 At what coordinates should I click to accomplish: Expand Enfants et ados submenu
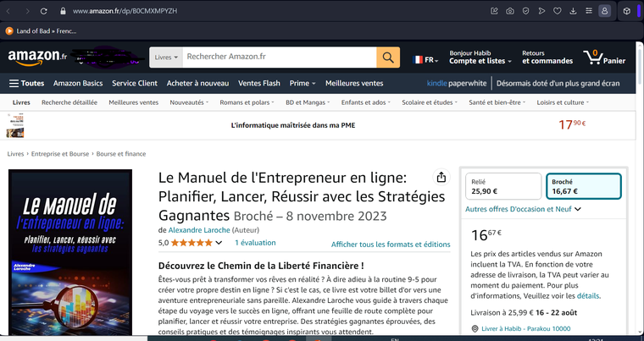(365, 102)
